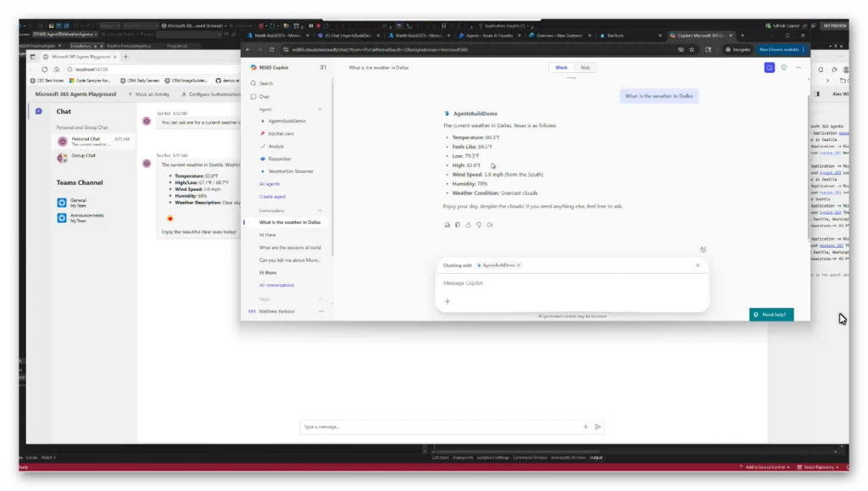Click the small icon above the Copilot message box
868x491 pixels.
coord(703,249)
